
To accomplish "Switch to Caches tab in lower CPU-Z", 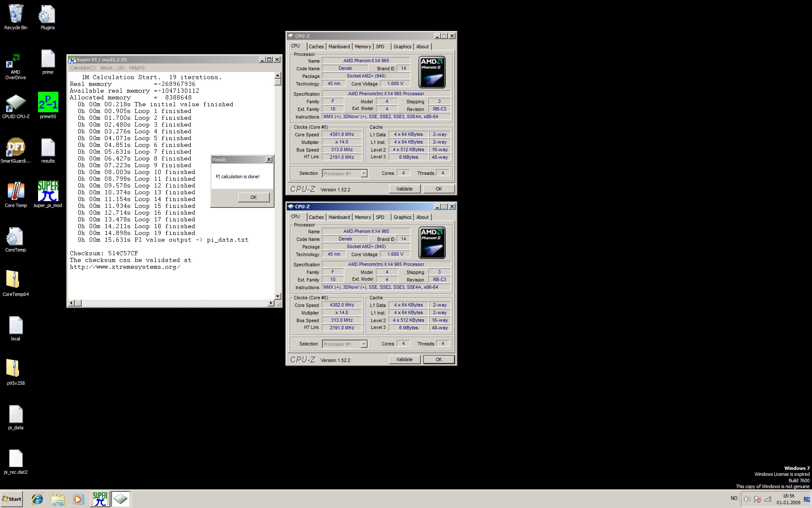I will point(316,217).
